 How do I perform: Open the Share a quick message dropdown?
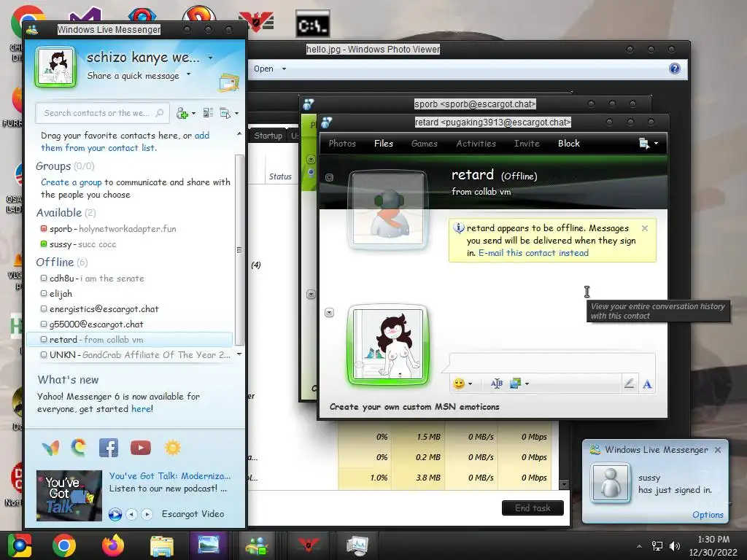[189, 74]
